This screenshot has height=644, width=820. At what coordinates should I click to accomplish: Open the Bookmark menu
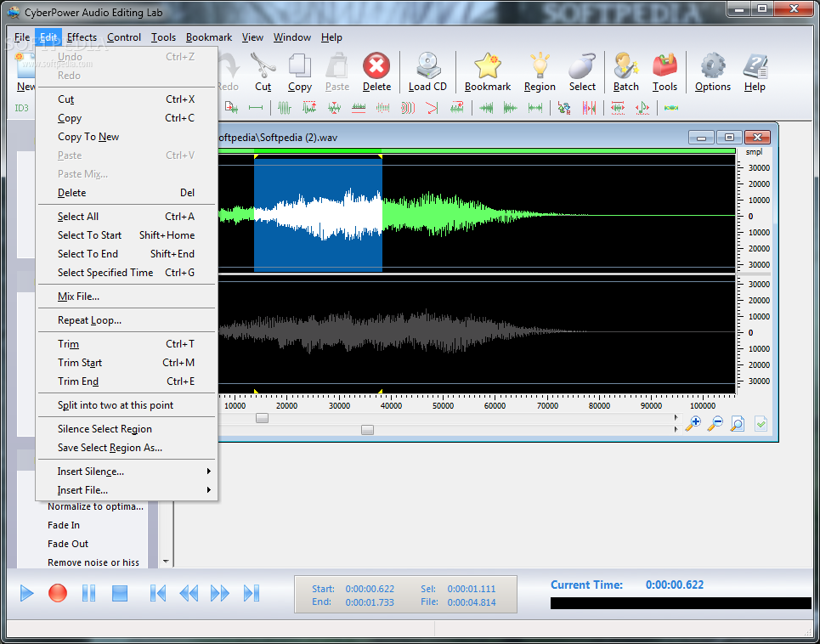pyautogui.click(x=209, y=37)
